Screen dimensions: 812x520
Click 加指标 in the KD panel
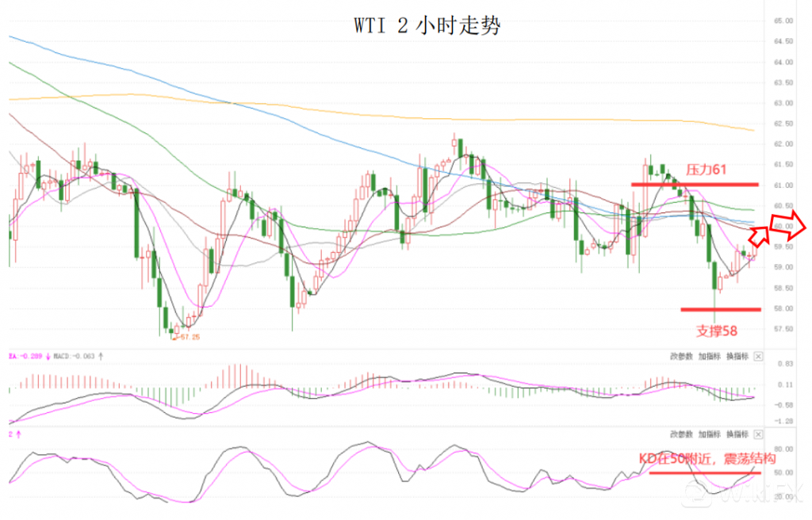click(709, 434)
